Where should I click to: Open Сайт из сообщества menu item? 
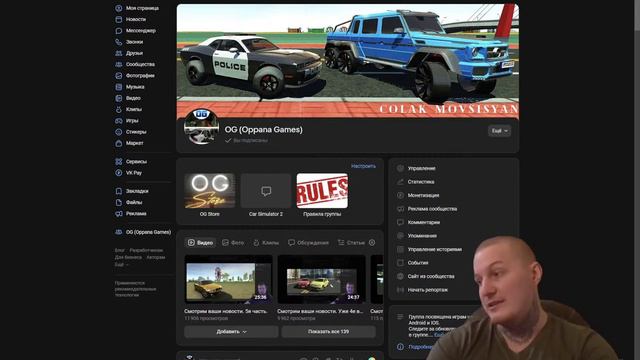[x=431, y=276]
